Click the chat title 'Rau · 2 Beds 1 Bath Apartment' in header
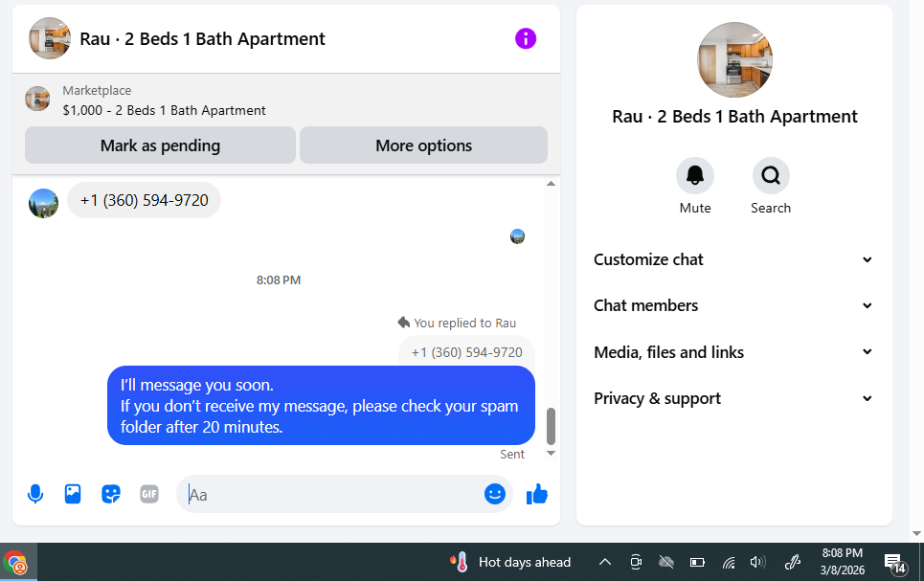 [x=202, y=39]
